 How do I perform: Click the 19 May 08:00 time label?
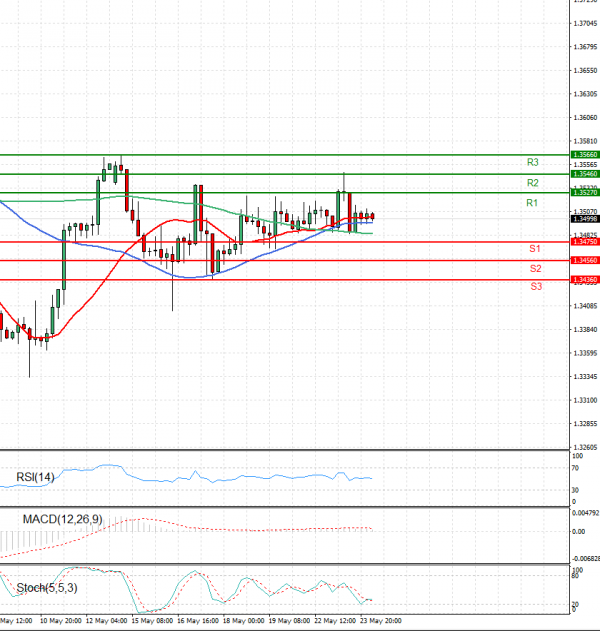point(289,621)
